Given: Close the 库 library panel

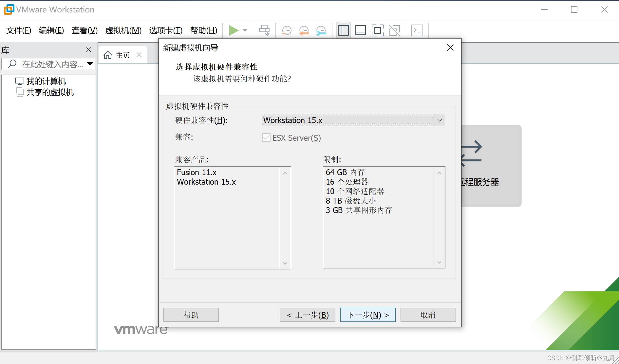Looking at the screenshot, I should pos(89,49).
